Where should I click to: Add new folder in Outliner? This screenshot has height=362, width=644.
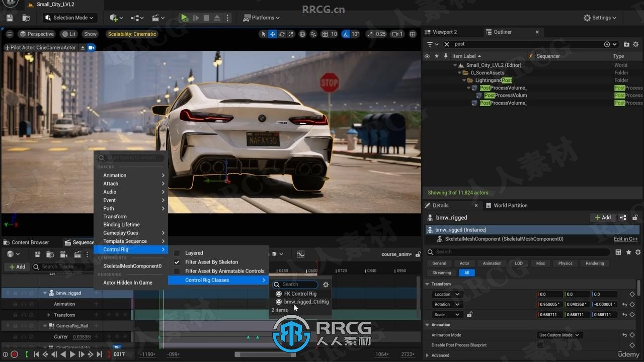point(627,44)
